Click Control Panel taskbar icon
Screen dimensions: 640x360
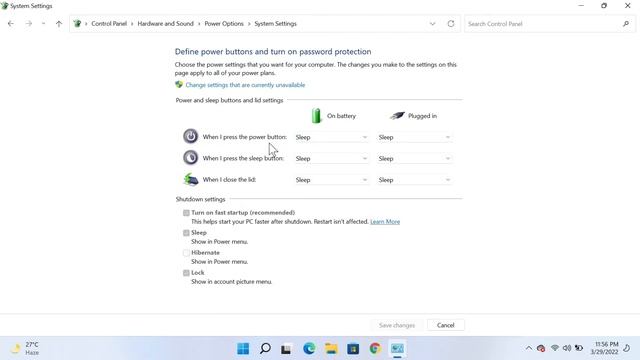397,349
